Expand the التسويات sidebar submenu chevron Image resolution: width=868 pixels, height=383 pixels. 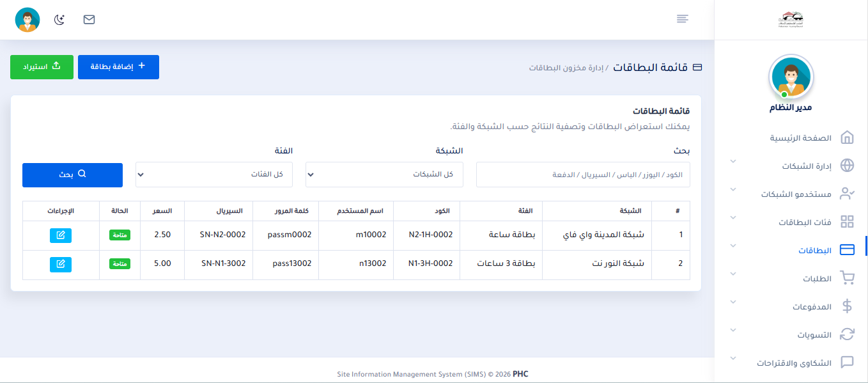point(733,331)
